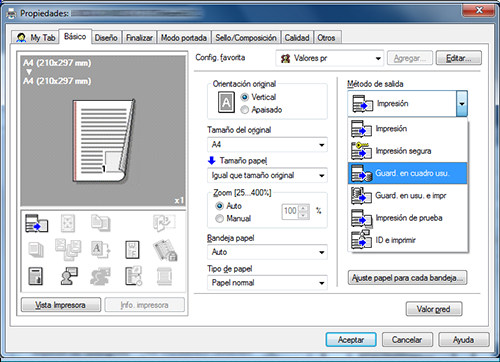Image resolution: width=500 pixels, height=362 pixels.
Task: Choose Impresión de prueba option
Action: click(x=408, y=218)
